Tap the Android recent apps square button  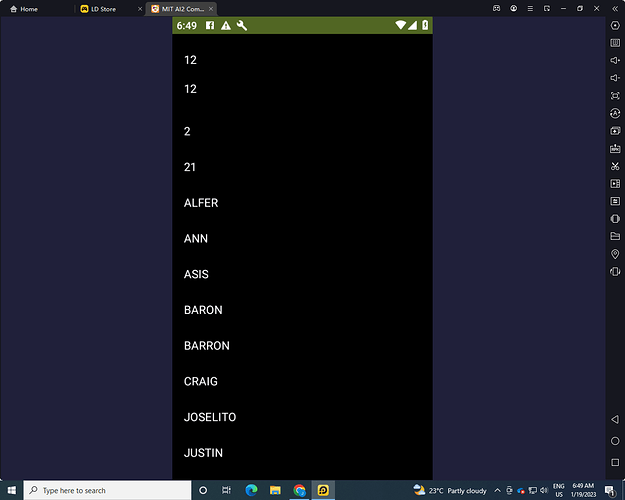tap(615, 463)
